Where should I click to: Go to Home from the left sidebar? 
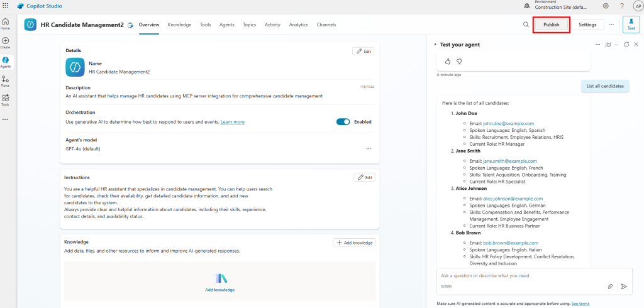pyautogui.click(x=6, y=23)
